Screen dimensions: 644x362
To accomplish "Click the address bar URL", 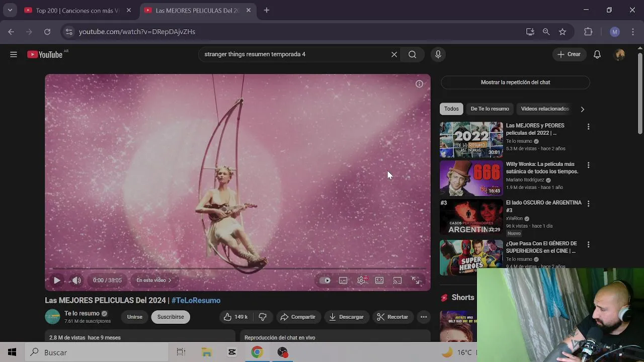I will click(137, 32).
